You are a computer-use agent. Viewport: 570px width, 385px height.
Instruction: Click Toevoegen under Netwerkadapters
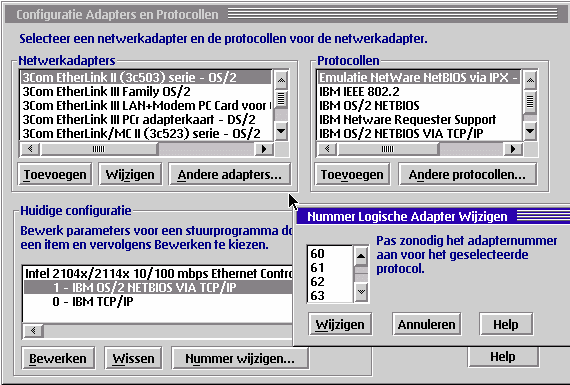(55, 175)
